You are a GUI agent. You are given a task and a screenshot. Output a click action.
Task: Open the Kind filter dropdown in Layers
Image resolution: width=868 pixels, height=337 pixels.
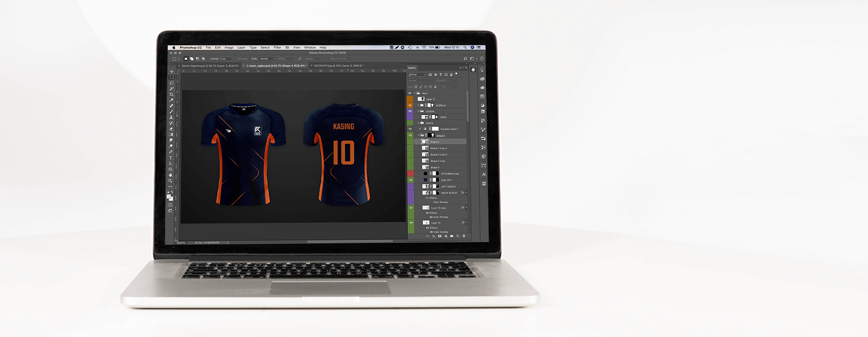pos(417,74)
